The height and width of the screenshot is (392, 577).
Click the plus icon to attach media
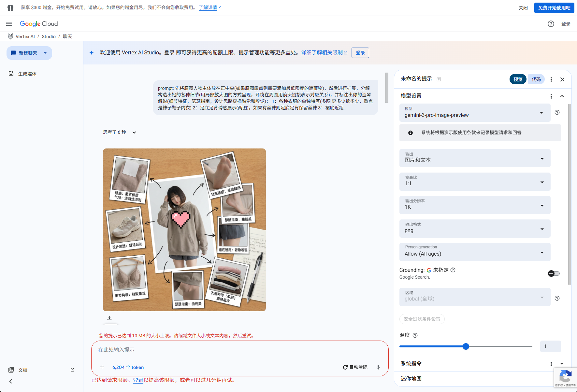pyautogui.click(x=102, y=367)
